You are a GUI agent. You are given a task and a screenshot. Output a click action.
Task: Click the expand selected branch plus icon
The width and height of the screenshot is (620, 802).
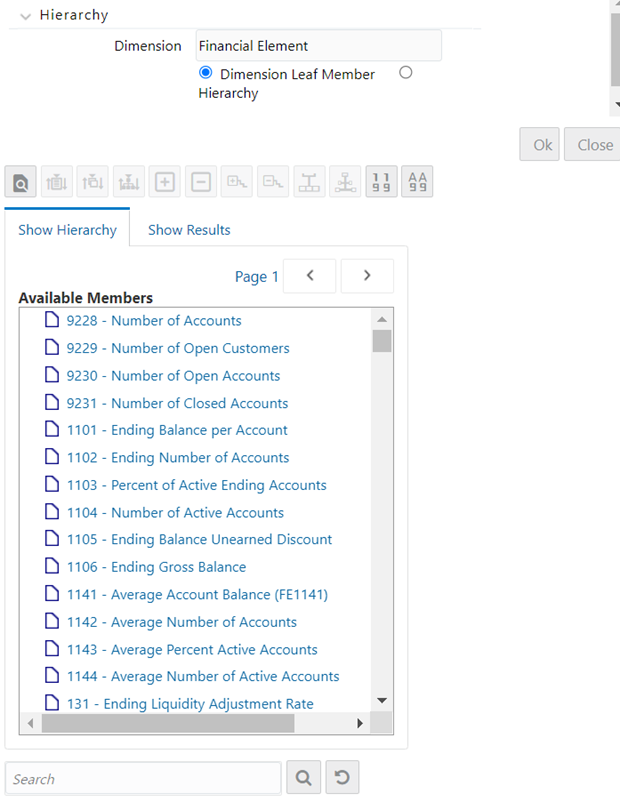point(164,181)
